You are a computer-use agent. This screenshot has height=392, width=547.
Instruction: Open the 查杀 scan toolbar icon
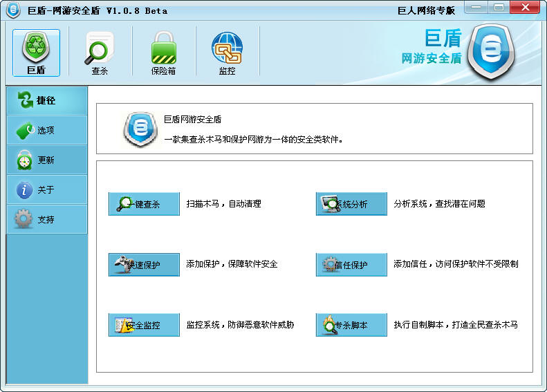pos(100,53)
